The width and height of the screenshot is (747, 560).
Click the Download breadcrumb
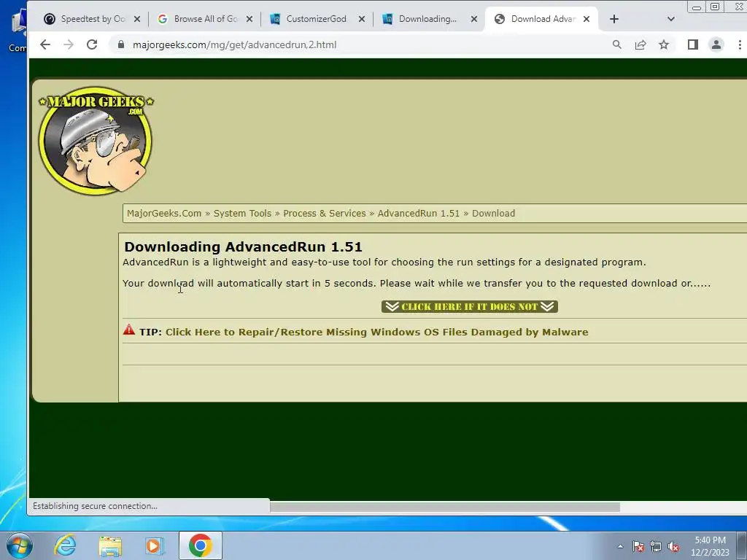point(494,214)
